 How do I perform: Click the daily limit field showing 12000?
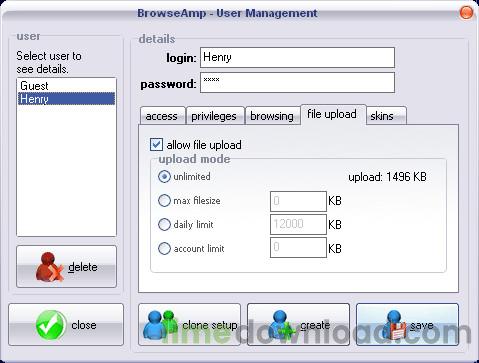pyautogui.click(x=298, y=224)
